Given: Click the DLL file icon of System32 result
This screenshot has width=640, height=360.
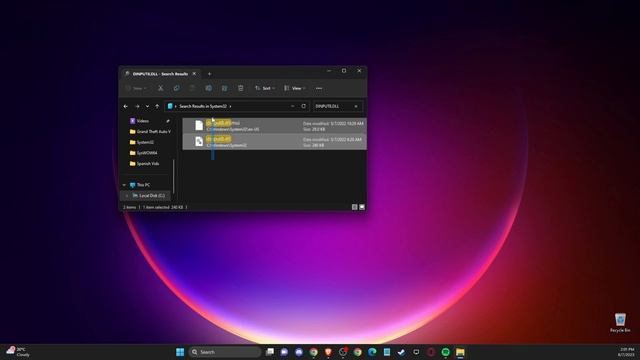Looking at the screenshot, I should click(199, 141).
